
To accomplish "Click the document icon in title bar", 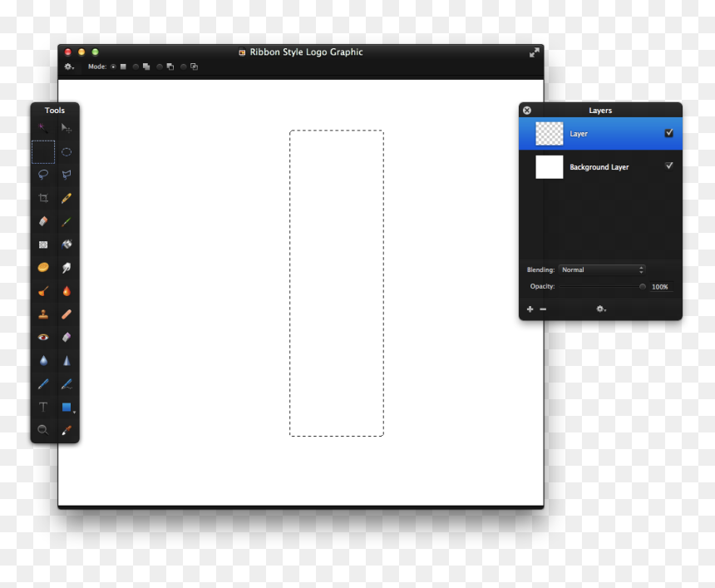I will pos(242,52).
